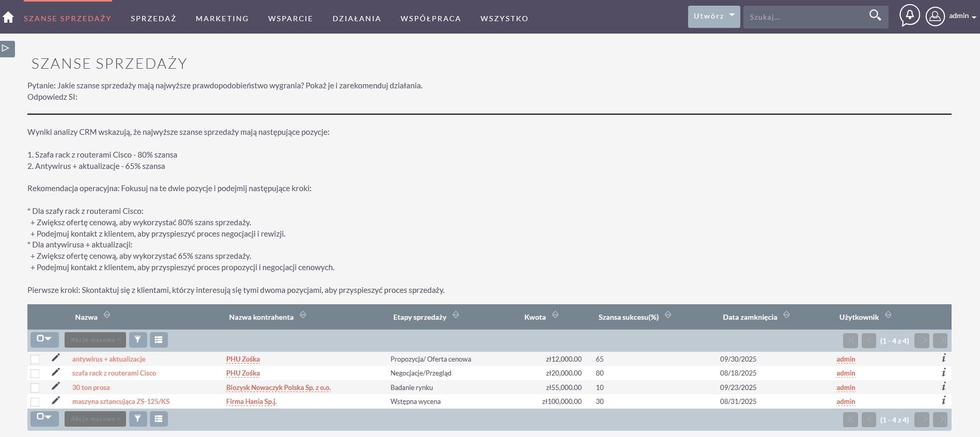The width and height of the screenshot is (980, 437).
Task: Open the Współpraca menu
Action: pyautogui.click(x=431, y=19)
